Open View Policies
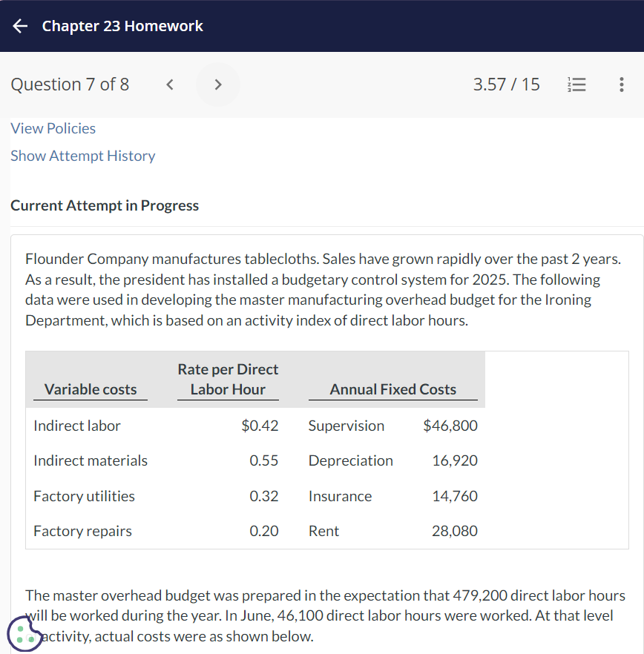The image size is (644, 654). 53,128
